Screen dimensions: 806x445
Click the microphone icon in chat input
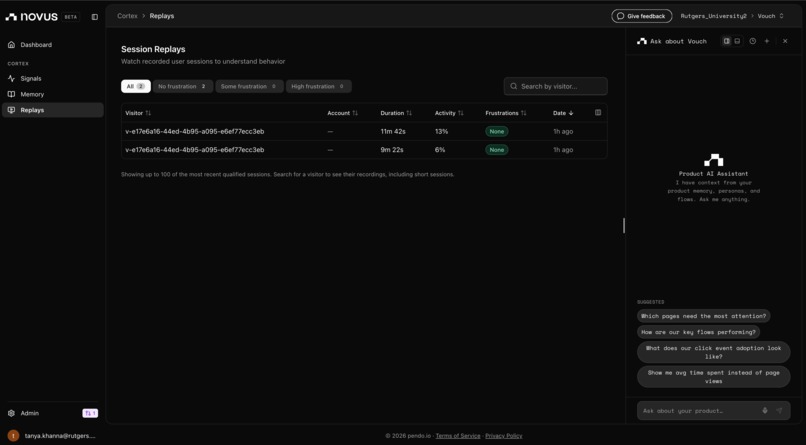tap(765, 411)
